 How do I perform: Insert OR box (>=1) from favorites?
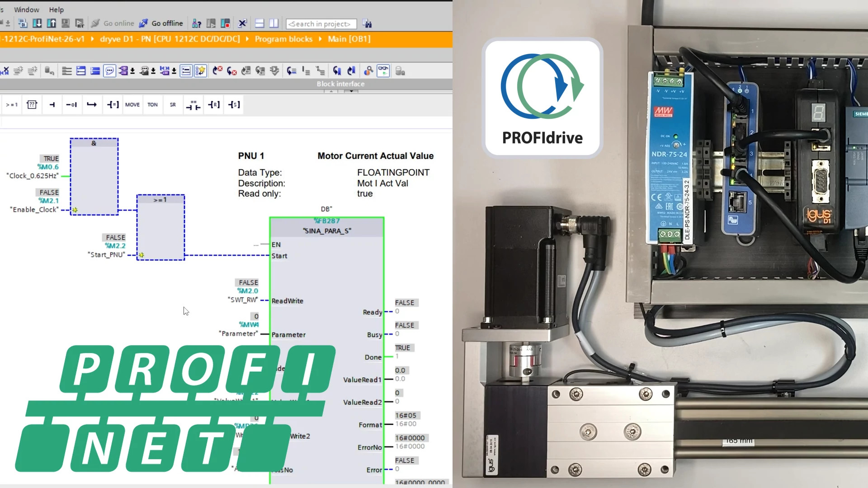point(12,104)
